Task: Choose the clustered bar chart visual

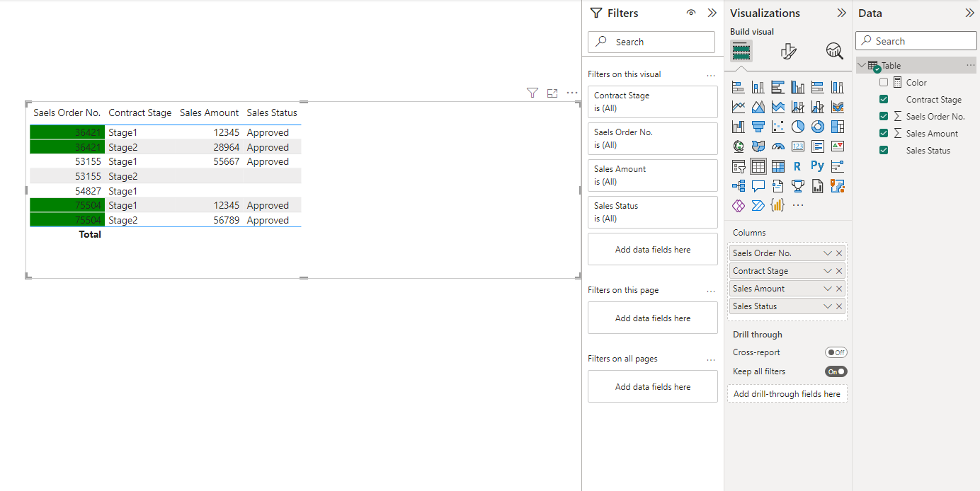Action: (x=778, y=88)
